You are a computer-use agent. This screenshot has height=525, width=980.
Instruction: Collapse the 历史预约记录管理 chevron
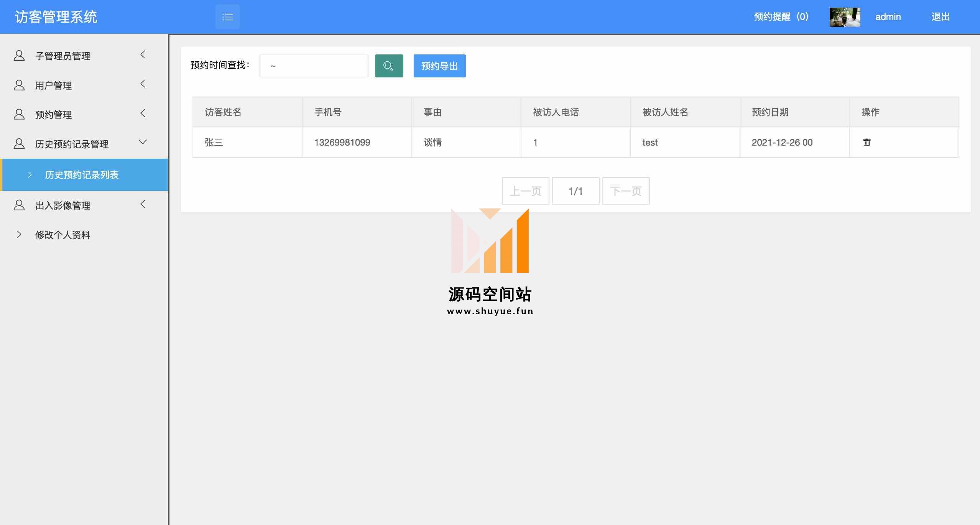tap(143, 142)
